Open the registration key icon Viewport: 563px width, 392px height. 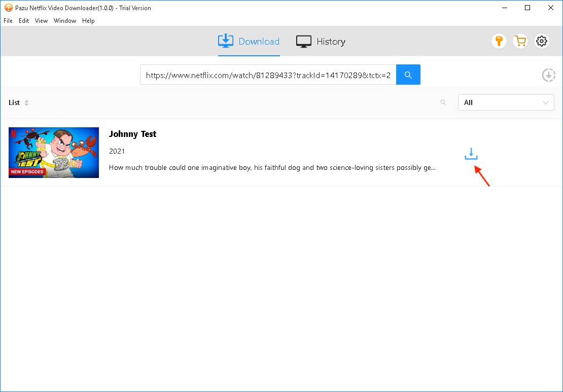[499, 41]
